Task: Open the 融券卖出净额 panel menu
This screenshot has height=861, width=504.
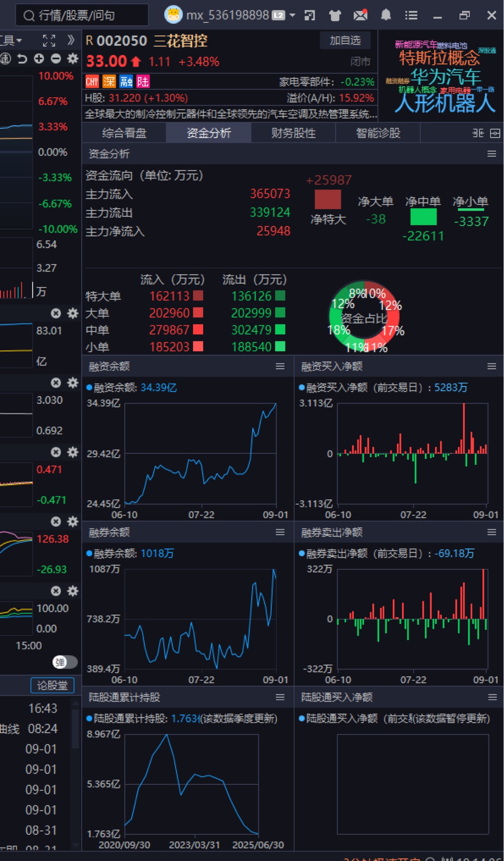Action: click(x=492, y=533)
